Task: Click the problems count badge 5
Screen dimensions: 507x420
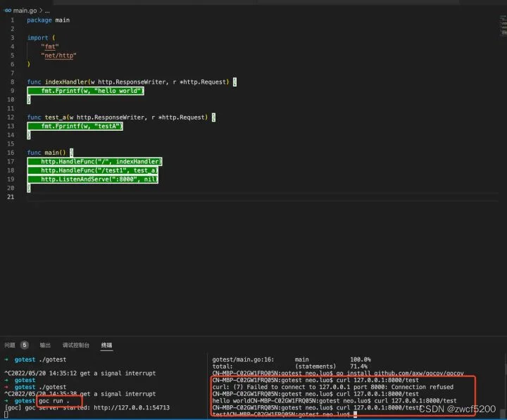Action: (24, 345)
